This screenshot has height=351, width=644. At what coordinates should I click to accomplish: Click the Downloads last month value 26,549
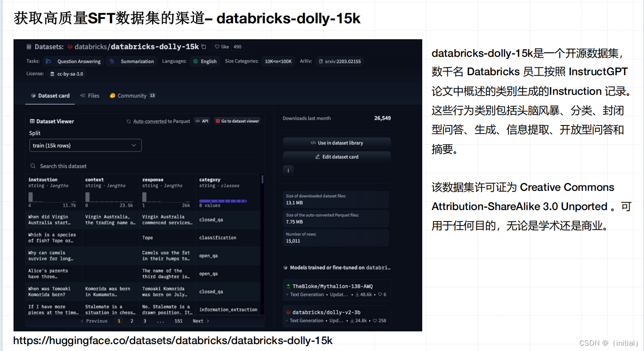click(383, 118)
